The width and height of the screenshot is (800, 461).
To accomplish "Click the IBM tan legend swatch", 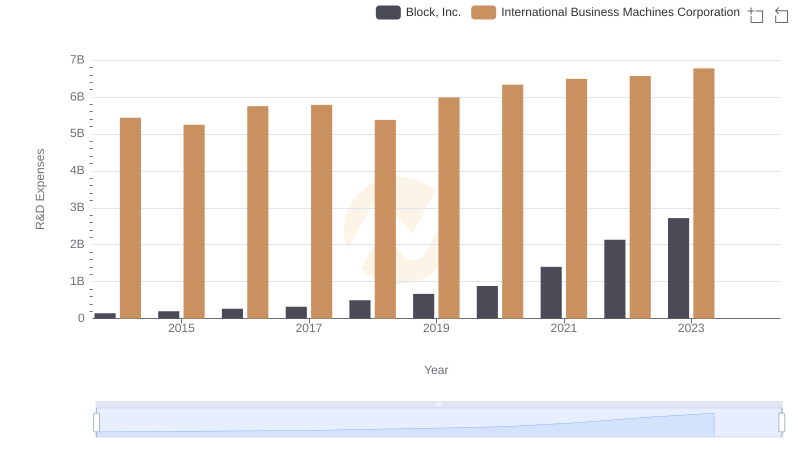I will click(484, 12).
